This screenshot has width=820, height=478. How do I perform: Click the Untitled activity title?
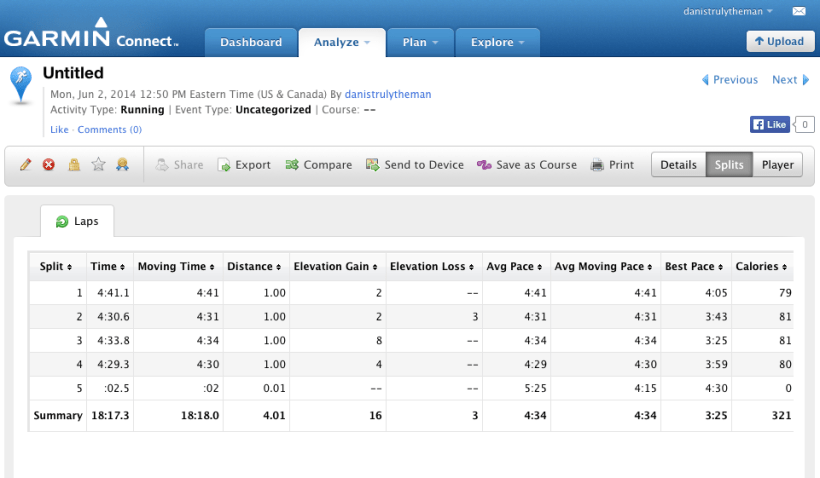pos(73,73)
